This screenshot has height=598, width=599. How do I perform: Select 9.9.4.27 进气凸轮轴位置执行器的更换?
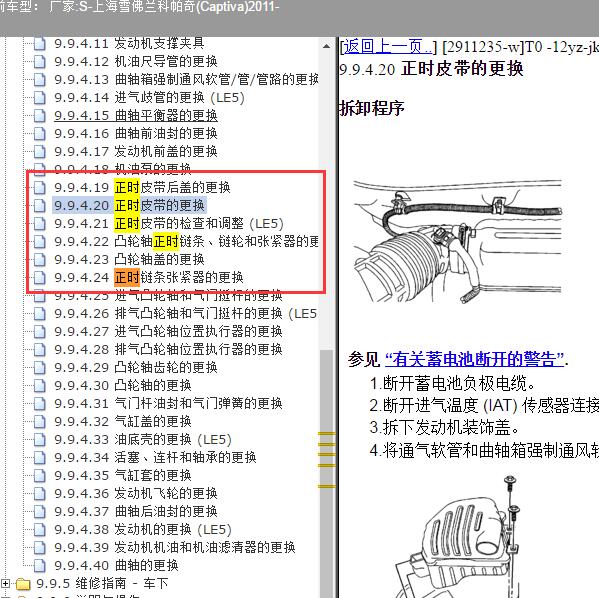pos(168,331)
